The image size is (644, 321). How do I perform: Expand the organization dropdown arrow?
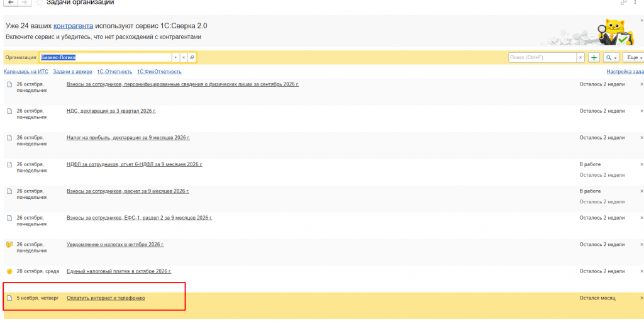(x=175, y=57)
